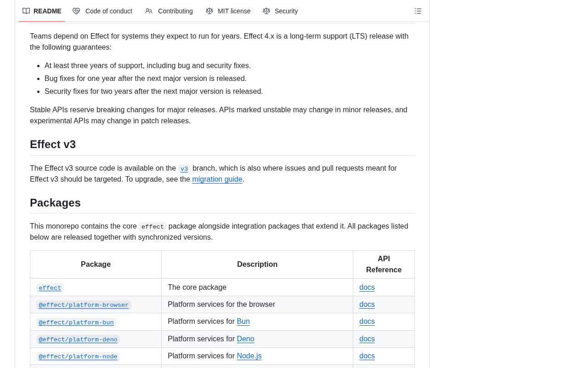Screen dimensions: 588x368
Task: Open the @effect/platform-bun package link
Action: [76, 322]
